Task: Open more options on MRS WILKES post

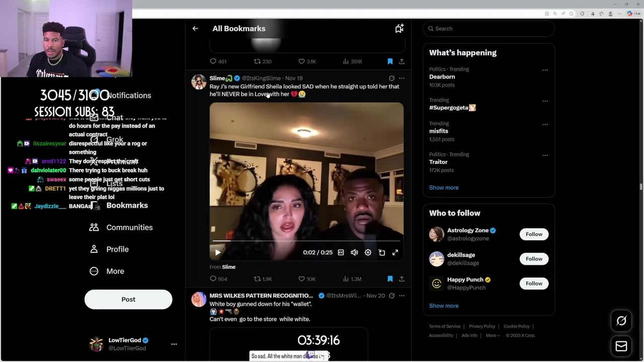Action: click(401, 296)
